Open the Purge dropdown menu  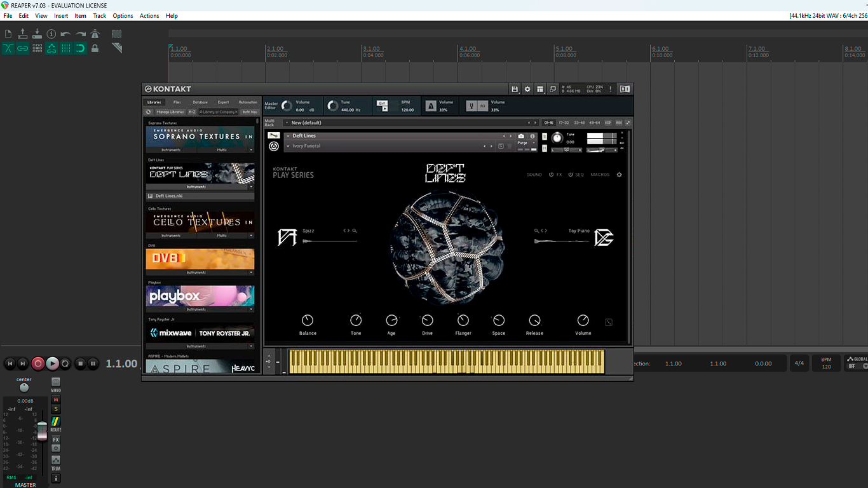(x=526, y=143)
